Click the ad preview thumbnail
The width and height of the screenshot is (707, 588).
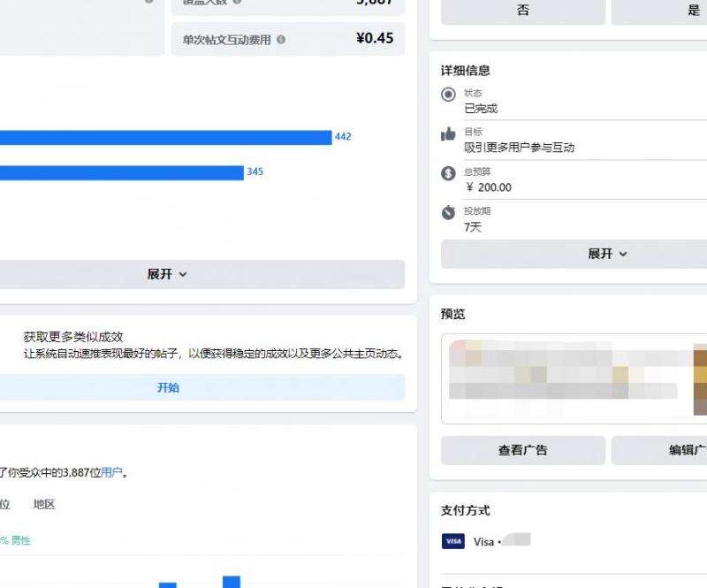pyautogui.click(x=574, y=378)
